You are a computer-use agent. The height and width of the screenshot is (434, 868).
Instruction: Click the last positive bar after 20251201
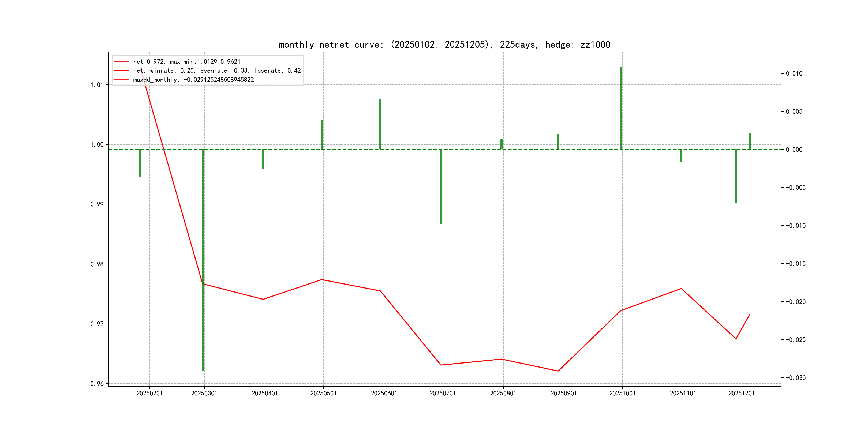750,141
